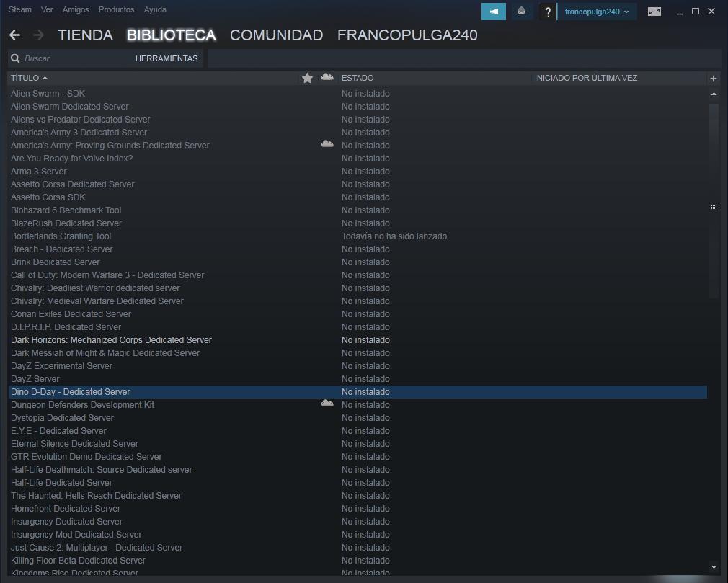This screenshot has width=728, height=583.
Task: Open the HERRAMIENTAS library filter dropdown
Action: click(167, 58)
